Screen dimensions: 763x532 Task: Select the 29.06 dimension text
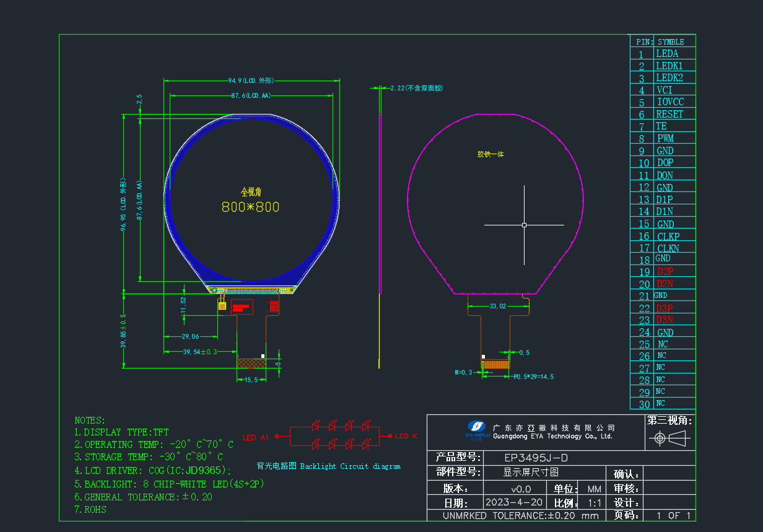(x=191, y=337)
